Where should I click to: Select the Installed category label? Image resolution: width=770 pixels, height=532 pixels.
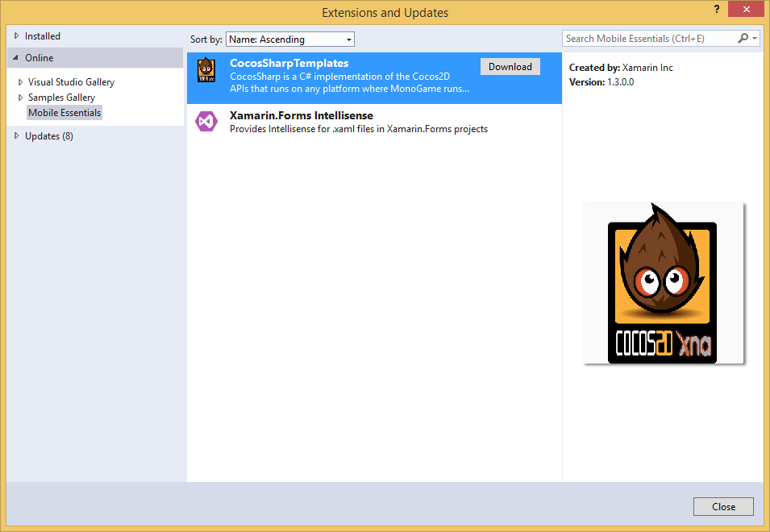click(x=43, y=35)
